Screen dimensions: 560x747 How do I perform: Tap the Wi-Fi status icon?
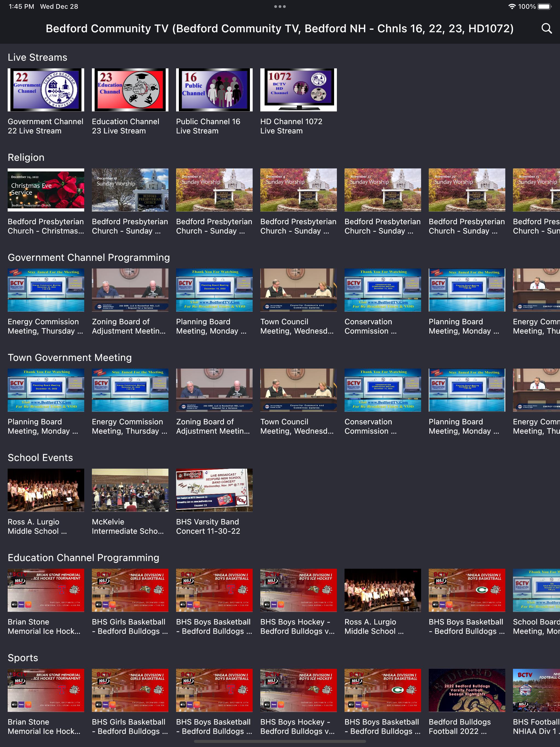pos(512,6)
